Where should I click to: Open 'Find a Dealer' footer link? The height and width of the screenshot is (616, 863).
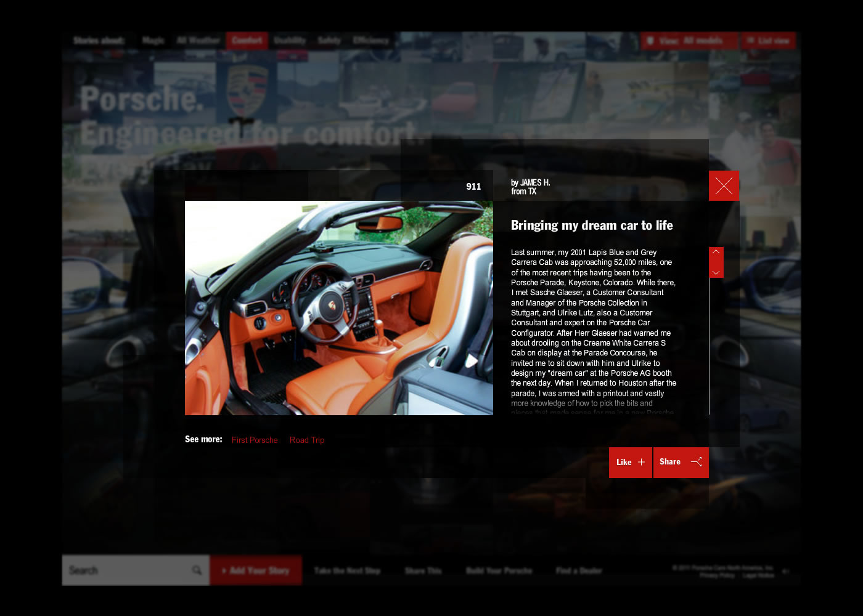pos(579,570)
